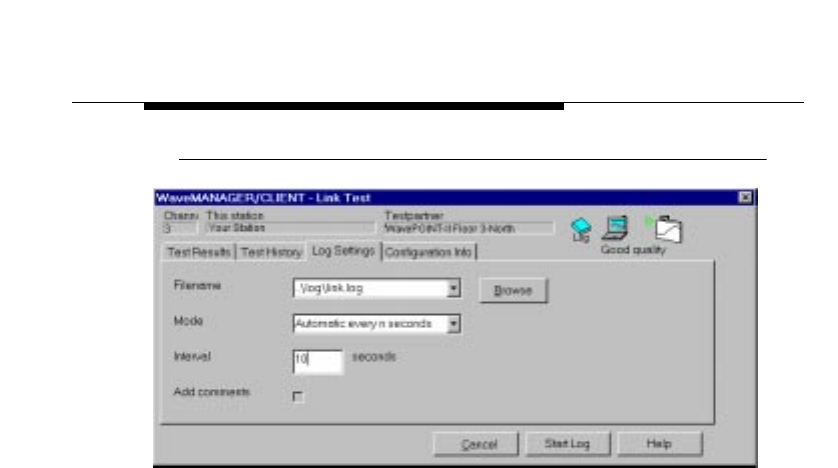Viewport: 838px width, 468px height.
Task: Click the Interval label
Action: point(192,356)
